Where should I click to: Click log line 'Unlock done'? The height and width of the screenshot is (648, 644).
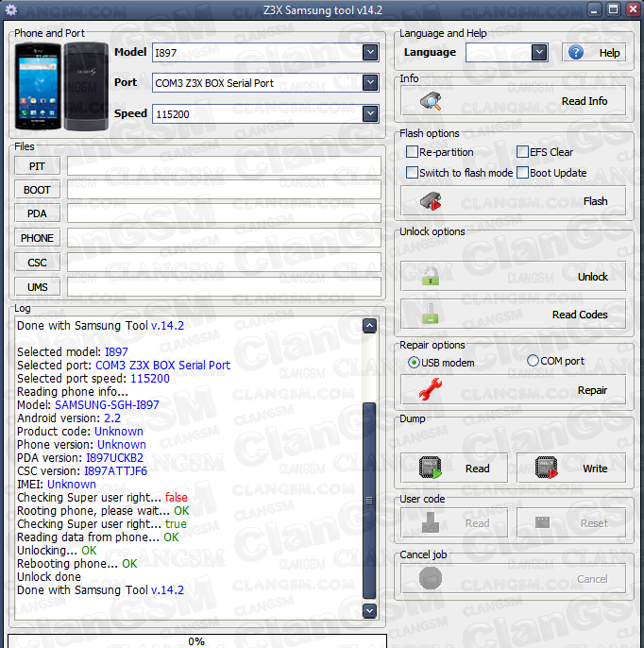pyautogui.click(x=49, y=576)
